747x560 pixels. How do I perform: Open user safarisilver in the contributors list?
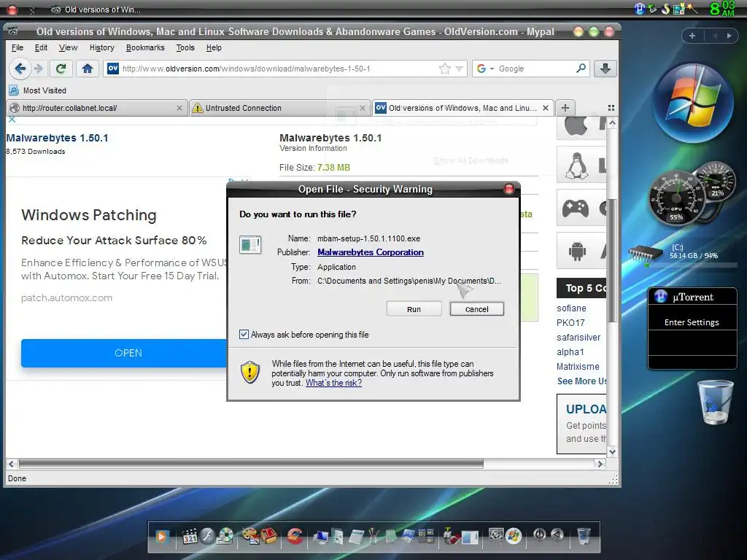[578, 337]
